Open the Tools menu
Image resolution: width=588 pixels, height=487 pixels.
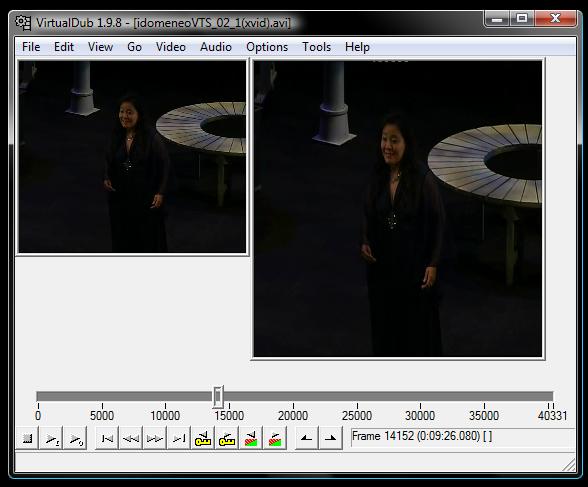[x=316, y=47]
